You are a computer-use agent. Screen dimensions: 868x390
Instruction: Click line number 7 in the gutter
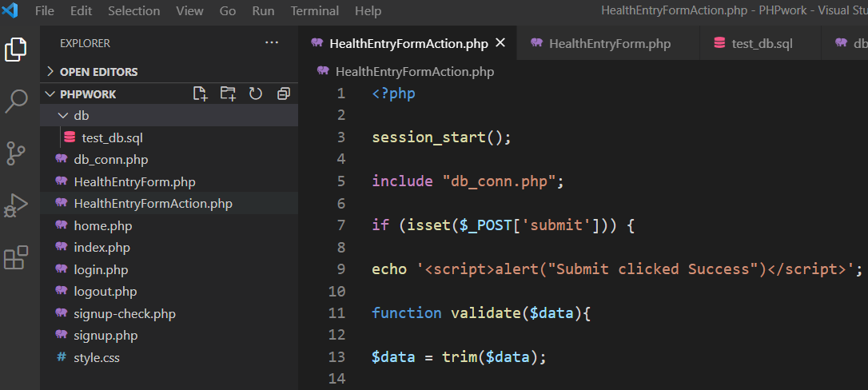(x=340, y=225)
